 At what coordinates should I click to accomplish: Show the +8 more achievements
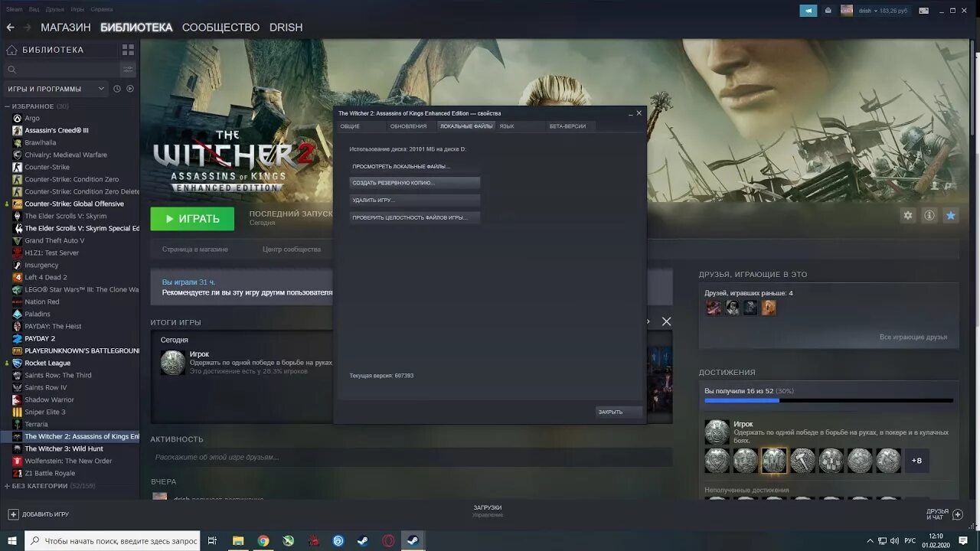[x=917, y=461]
